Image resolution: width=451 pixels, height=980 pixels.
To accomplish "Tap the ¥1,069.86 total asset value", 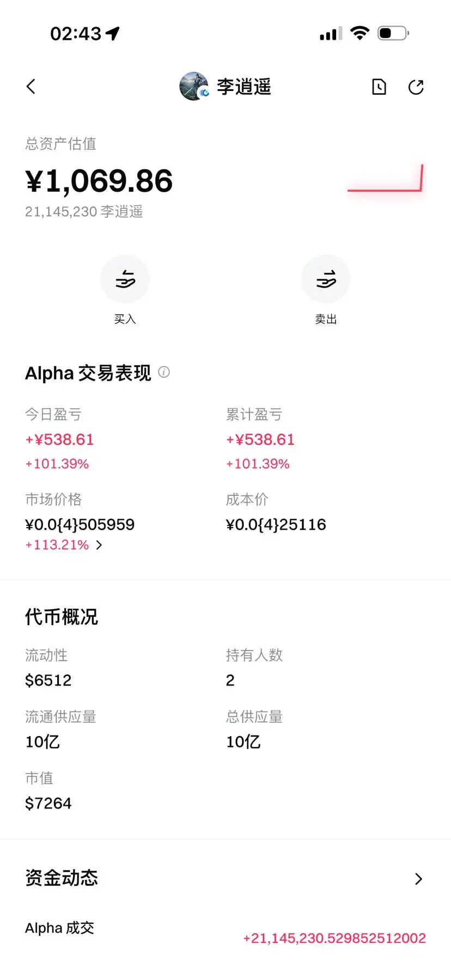I will coord(99,181).
